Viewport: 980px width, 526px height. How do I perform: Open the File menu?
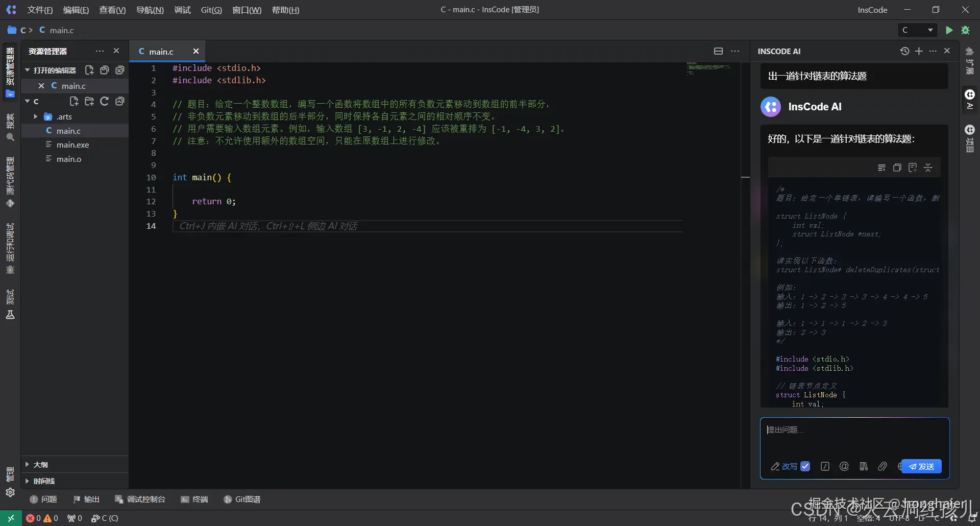tap(40, 10)
